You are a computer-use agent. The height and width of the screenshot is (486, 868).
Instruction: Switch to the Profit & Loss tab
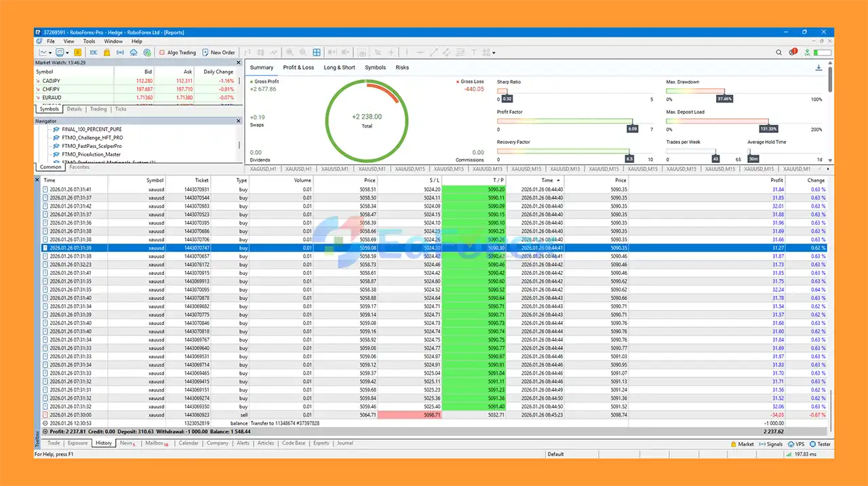[x=298, y=68]
